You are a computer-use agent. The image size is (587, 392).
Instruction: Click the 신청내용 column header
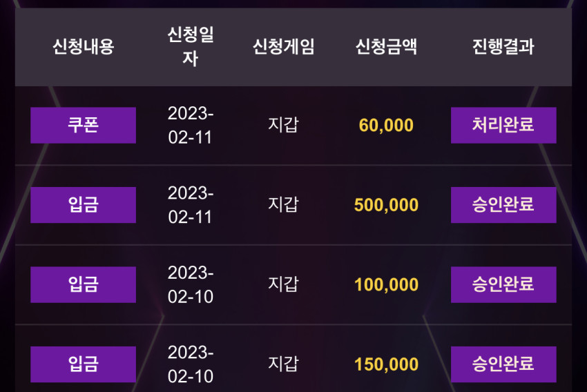coord(83,47)
